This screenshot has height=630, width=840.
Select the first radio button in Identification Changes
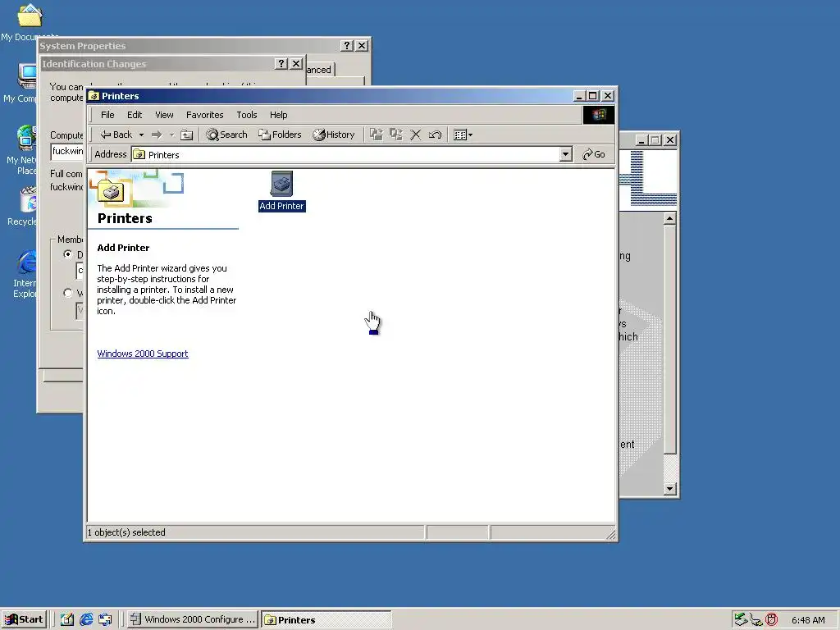click(x=67, y=254)
